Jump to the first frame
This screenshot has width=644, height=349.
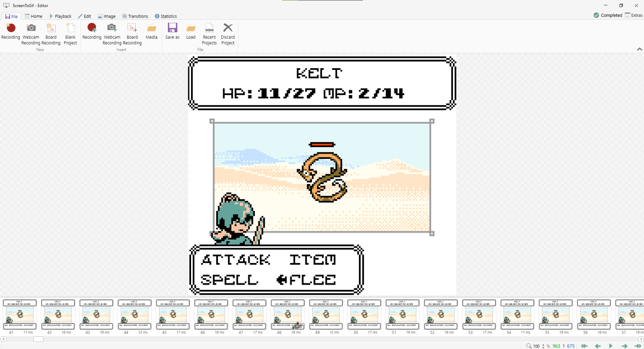[x=584, y=346]
